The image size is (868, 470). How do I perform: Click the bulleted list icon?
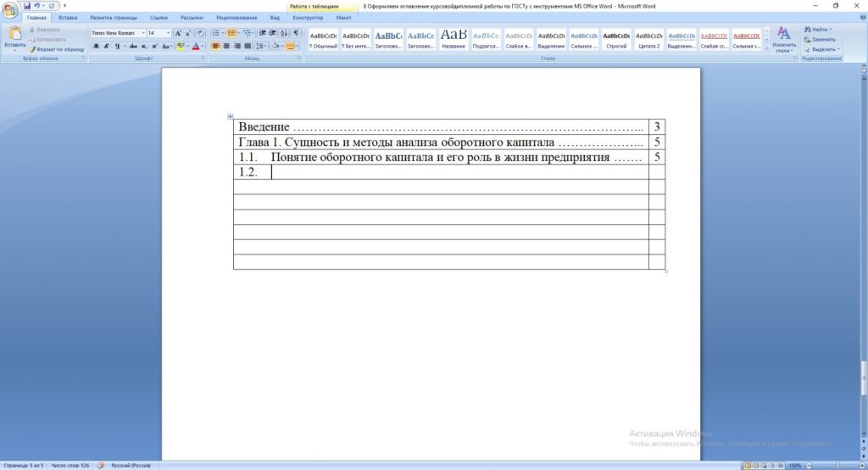pyautogui.click(x=215, y=33)
